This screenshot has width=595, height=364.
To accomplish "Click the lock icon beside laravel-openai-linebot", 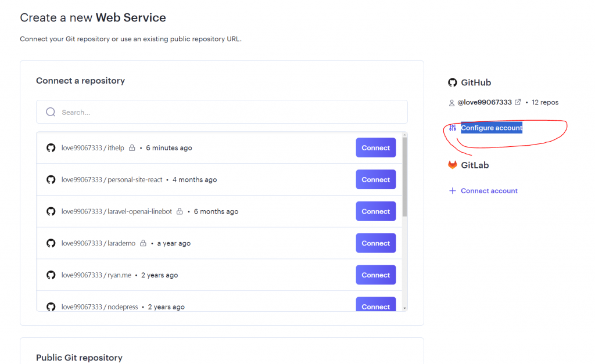I will pos(180,211).
